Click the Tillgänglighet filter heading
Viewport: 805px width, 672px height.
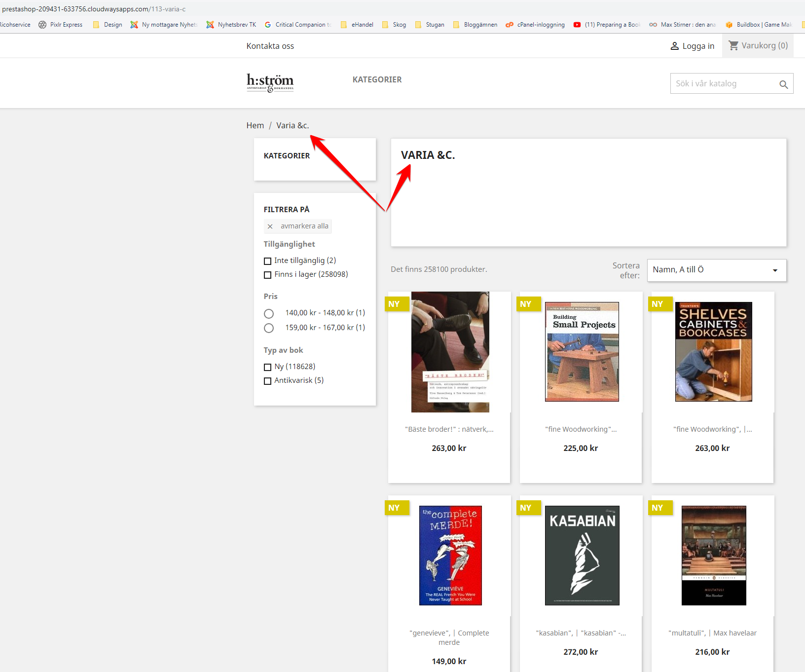[289, 244]
